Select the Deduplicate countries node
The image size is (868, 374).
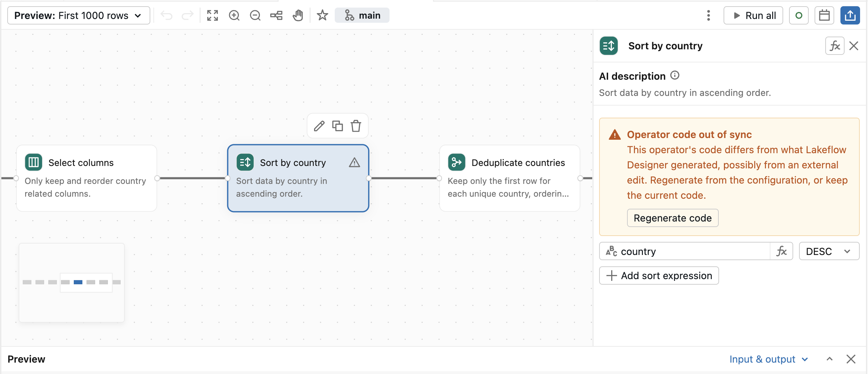[x=509, y=178]
